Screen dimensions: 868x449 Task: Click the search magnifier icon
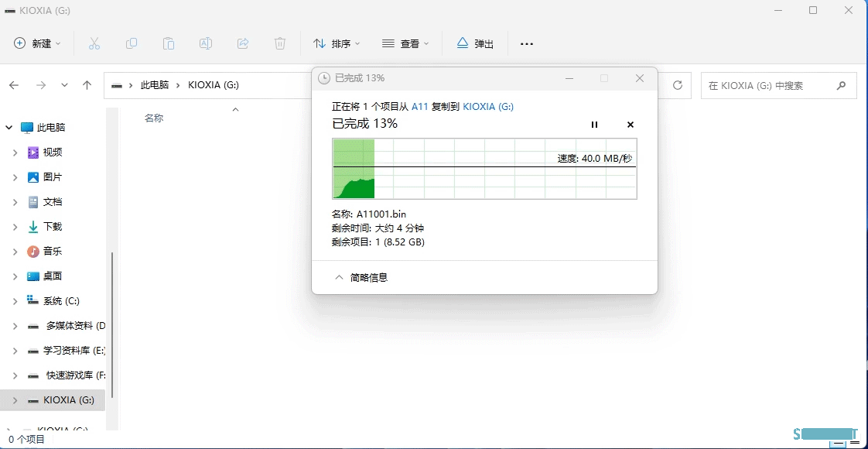(x=841, y=86)
